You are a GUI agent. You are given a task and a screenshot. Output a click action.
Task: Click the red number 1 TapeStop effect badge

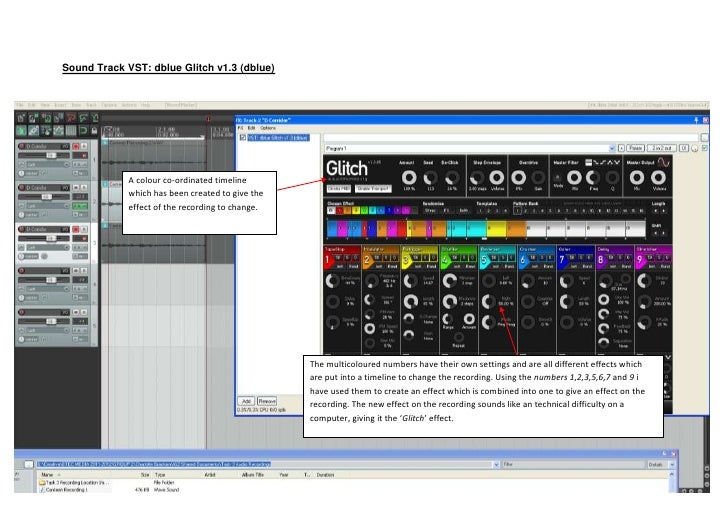[328, 261]
